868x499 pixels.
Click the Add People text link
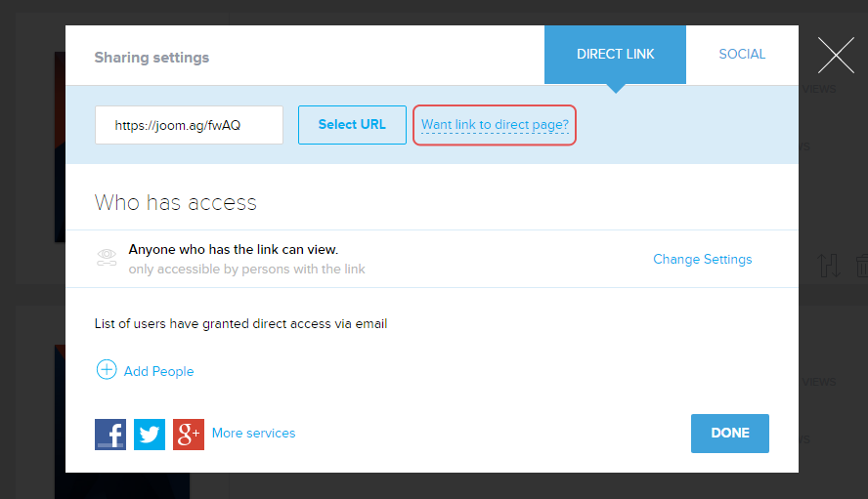pyautogui.click(x=158, y=371)
